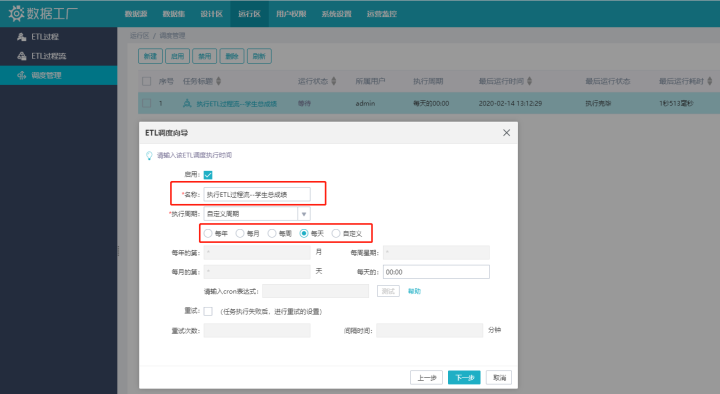Click the 删除 toolbar button
The height and width of the screenshot is (394, 720).
232,56
